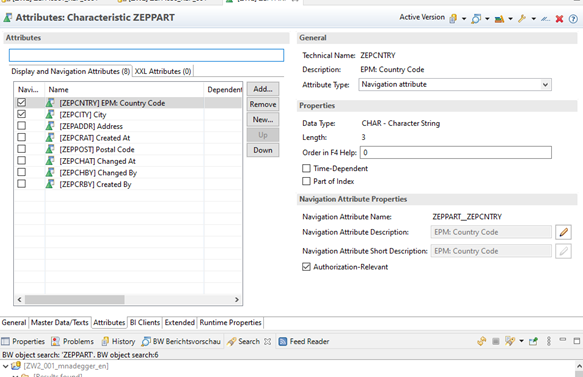The height and width of the screenshot is (377, 583).
Task: Click the Navi... column header
Action: point(30,90)
